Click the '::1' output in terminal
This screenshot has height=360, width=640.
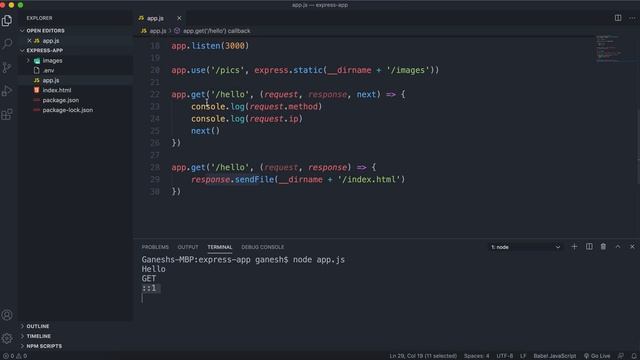pos(149,288)
